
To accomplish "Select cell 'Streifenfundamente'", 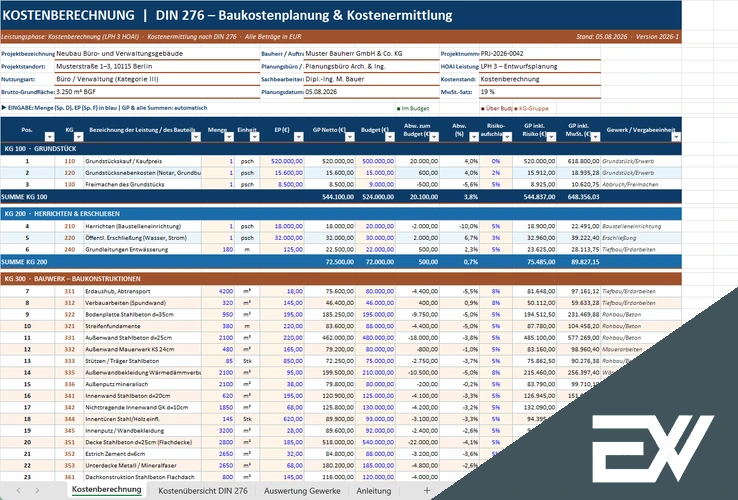I will [x=143, y=326].
